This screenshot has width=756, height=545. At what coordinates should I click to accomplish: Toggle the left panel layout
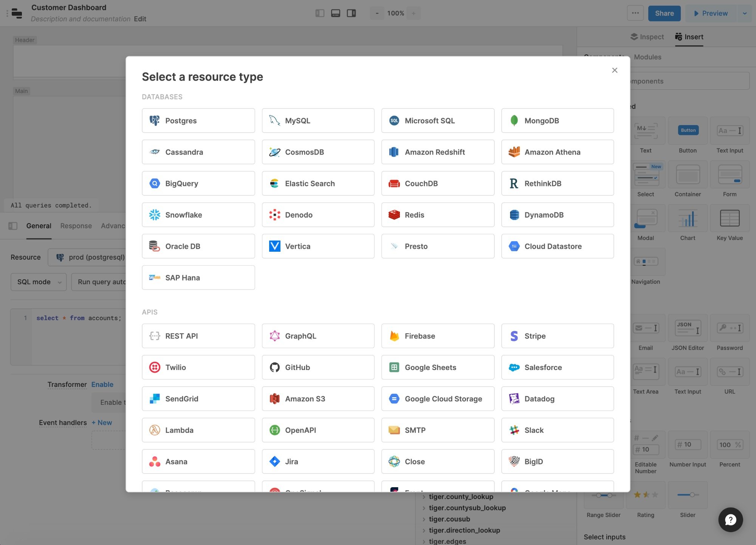(x=320, y=13)
